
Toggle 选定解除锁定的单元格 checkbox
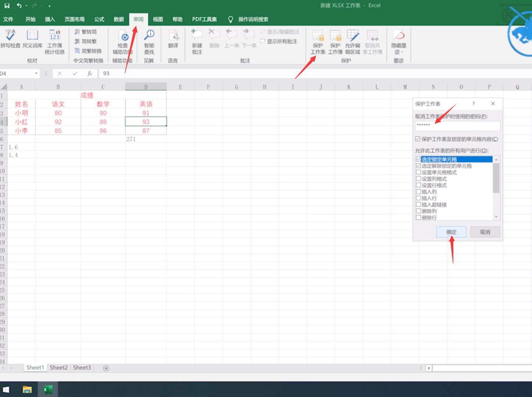tap(418, 166)
